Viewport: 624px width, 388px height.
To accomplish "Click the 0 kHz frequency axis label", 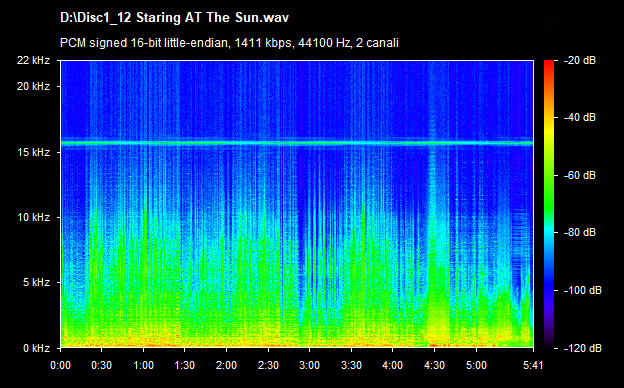I will coord(36,348).
